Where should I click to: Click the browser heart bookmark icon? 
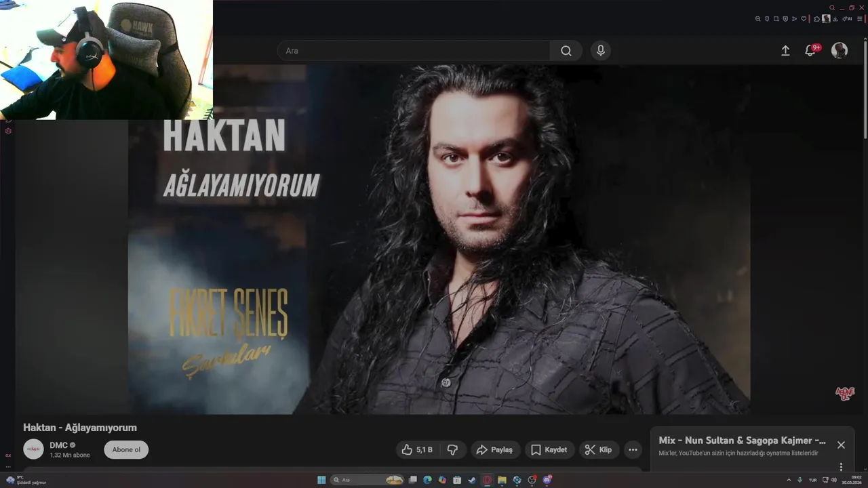(804, 19)
